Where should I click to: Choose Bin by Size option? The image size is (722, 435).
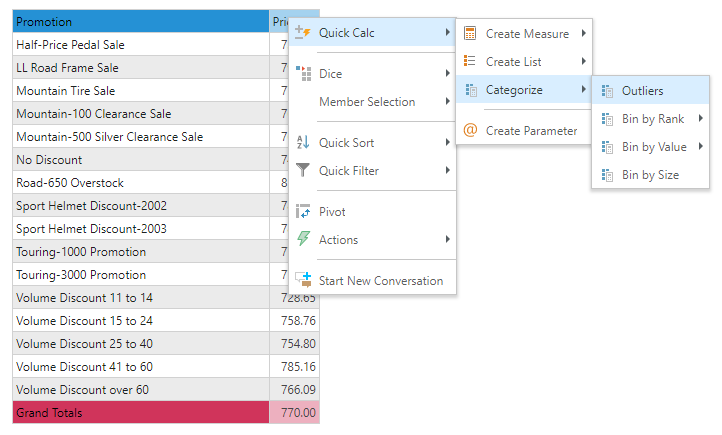click(650, 175)
